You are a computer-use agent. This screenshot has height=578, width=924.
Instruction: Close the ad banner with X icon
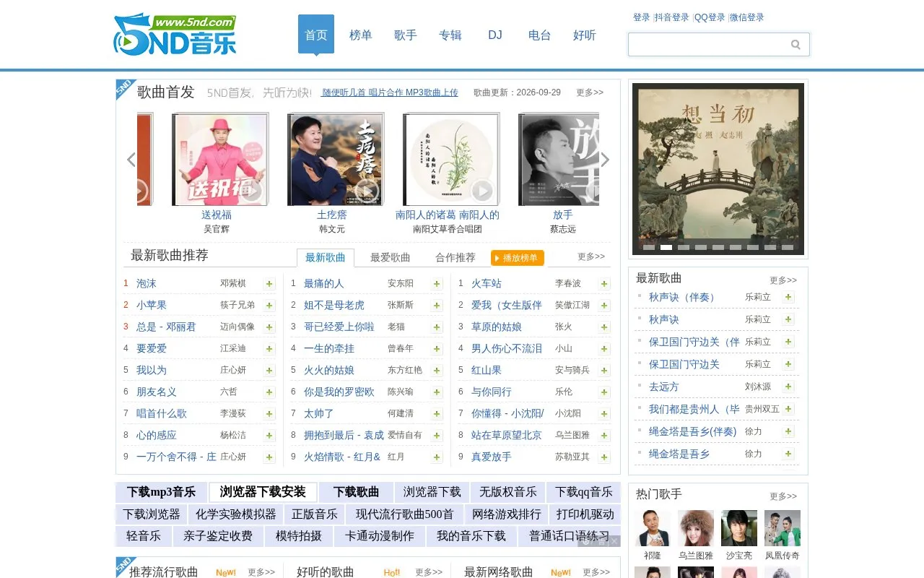[614, 541]
